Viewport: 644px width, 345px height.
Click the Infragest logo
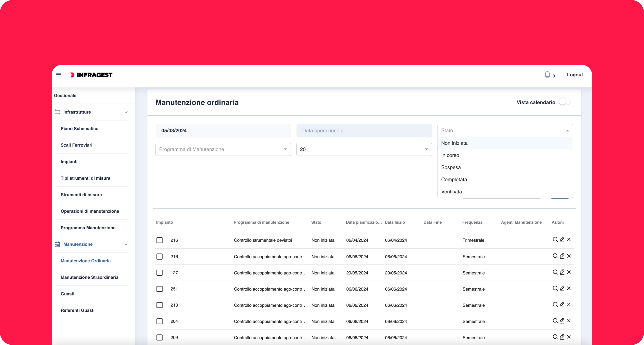click(x=91, y=75)
